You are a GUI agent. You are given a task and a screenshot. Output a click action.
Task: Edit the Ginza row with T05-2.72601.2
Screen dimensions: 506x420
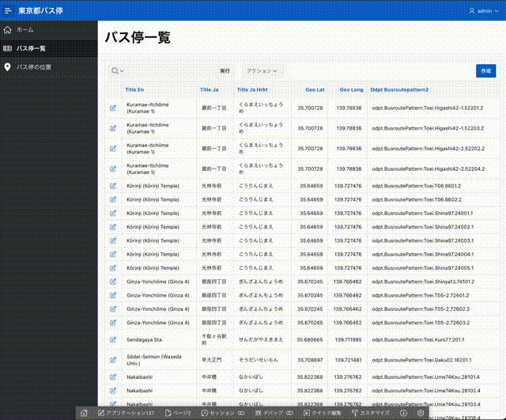(113, 295)
